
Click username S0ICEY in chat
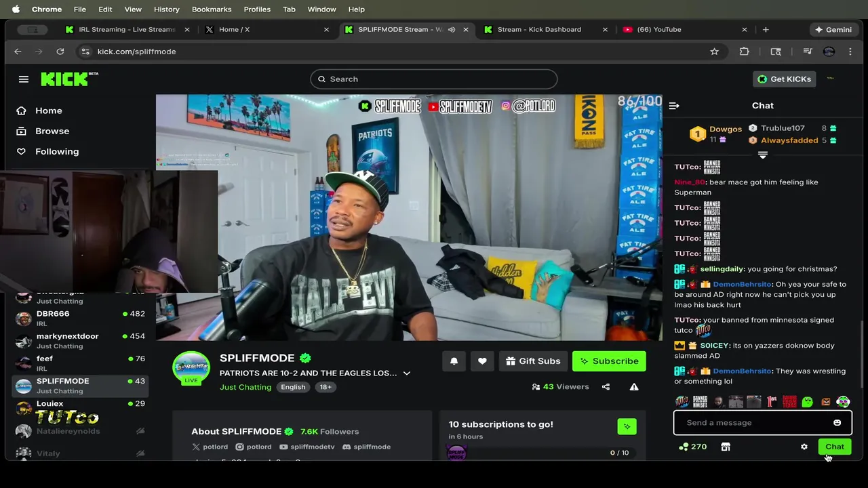(x=715, y=346)
